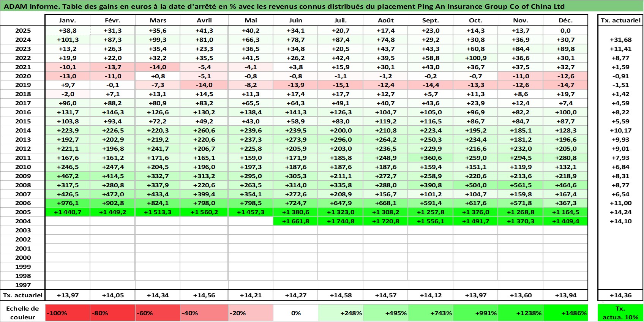Select the 2025 row label
Viewport: 644px width, 322px height.
(x=23, y=31)
